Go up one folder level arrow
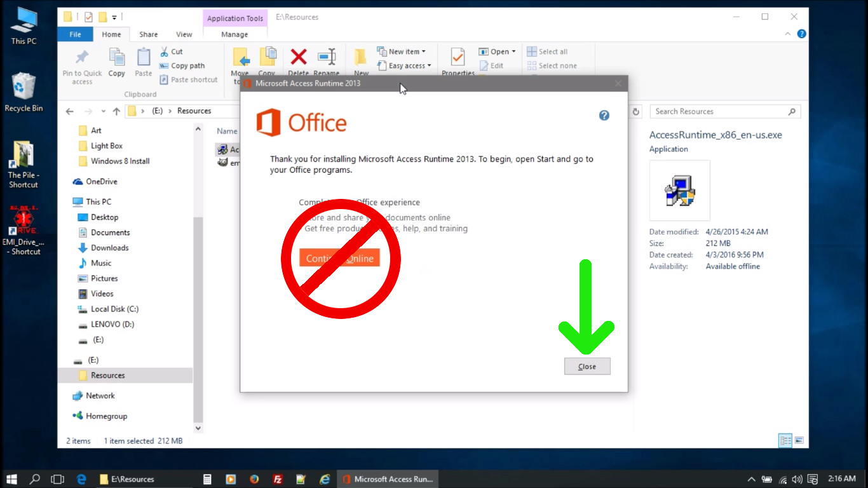The image size is (868, 488). pos(116,111)
